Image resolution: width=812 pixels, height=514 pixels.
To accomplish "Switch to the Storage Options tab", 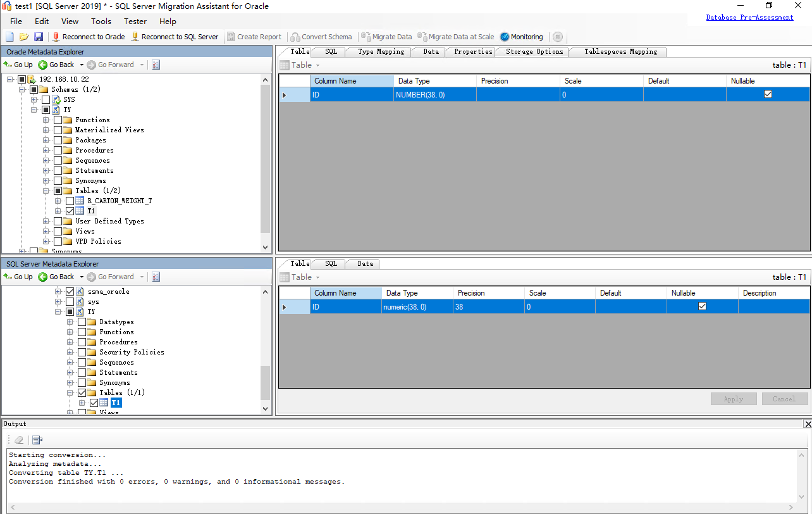I will tap(534, 51).
